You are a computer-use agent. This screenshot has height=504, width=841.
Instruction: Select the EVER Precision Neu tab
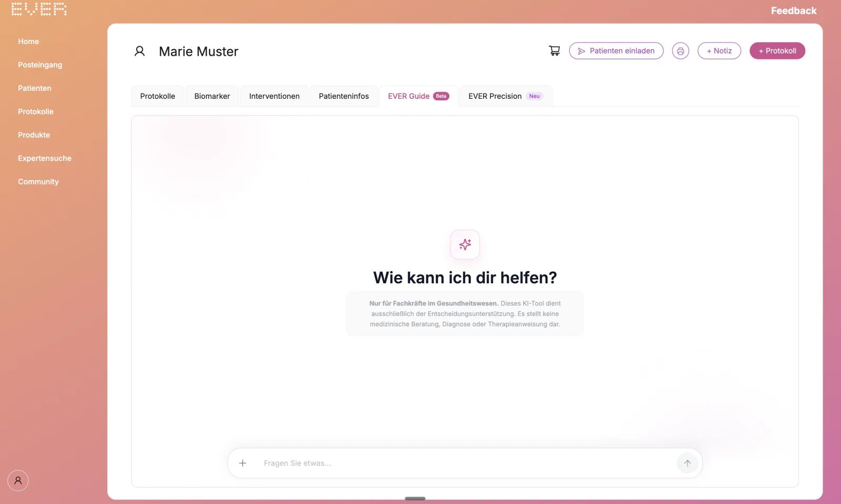[x=506, y=96]
